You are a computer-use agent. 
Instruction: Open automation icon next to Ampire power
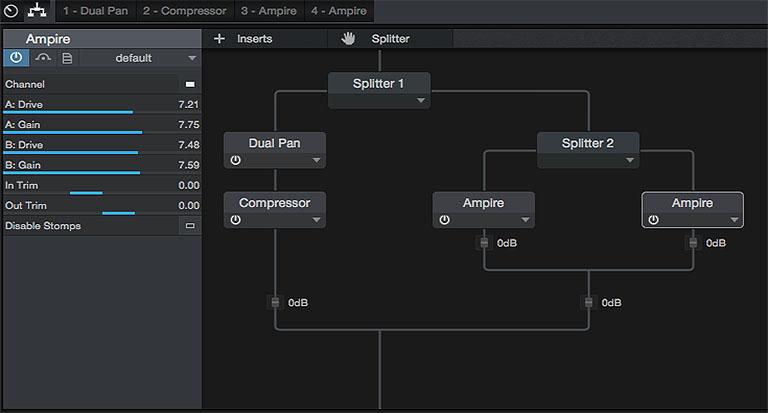pyautogui.click(x=43, y=58)
